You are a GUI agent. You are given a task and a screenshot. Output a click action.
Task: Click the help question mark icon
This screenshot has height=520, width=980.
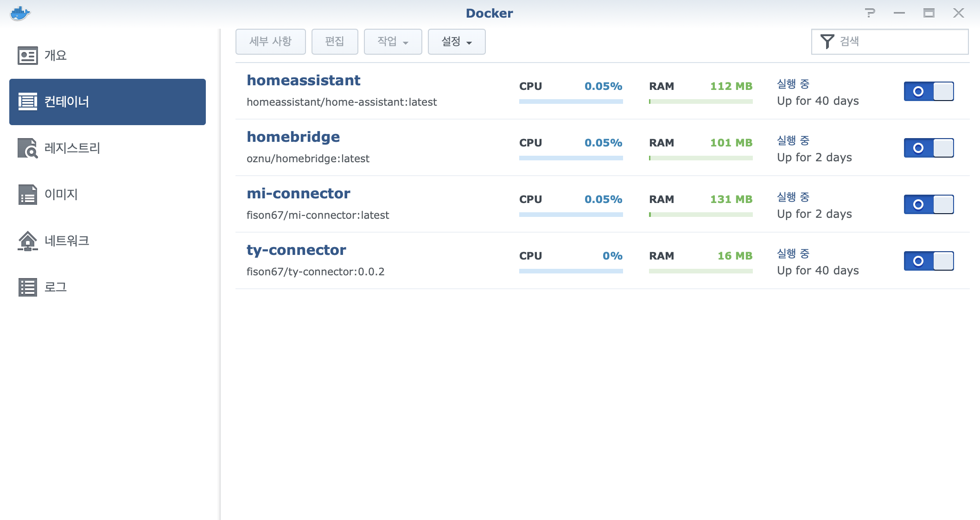(870, 13)
